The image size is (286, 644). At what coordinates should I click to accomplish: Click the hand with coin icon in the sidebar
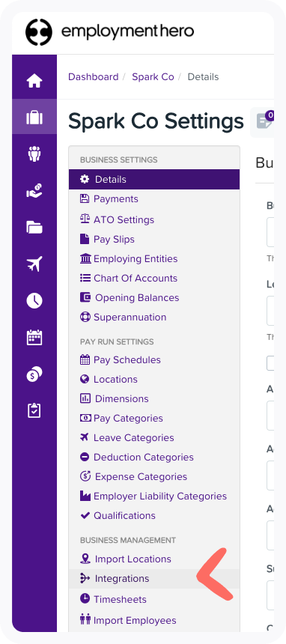(34, 190)
